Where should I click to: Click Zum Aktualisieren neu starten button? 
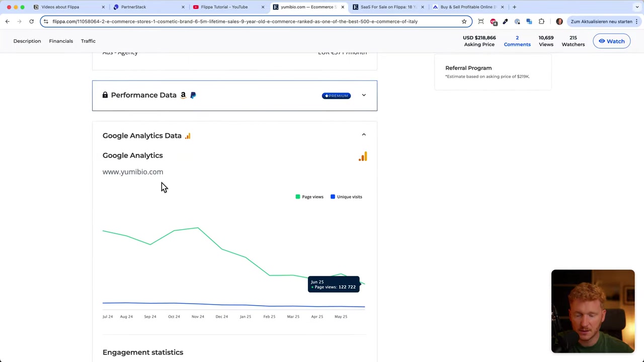(x=604, y=21)
